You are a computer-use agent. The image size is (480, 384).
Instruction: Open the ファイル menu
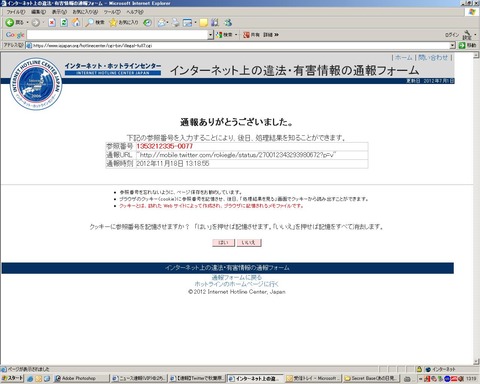(15, 12)
